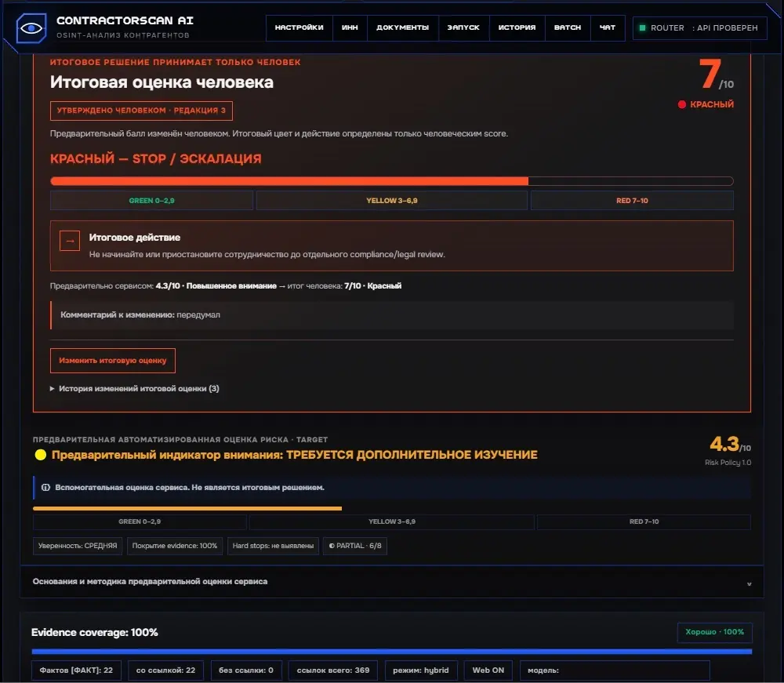Click the large 7/10 final score

click(716, 75)
